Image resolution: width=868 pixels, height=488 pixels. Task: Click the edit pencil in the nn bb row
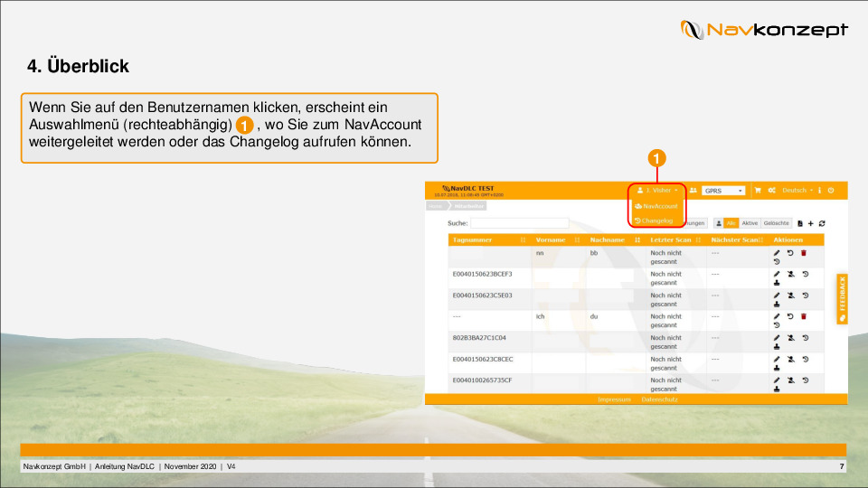click(x=777, y=253)
